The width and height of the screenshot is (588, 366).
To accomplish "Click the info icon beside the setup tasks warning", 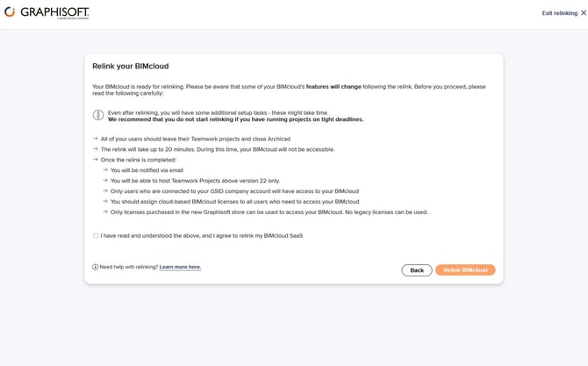I will [x=98, y=115].
